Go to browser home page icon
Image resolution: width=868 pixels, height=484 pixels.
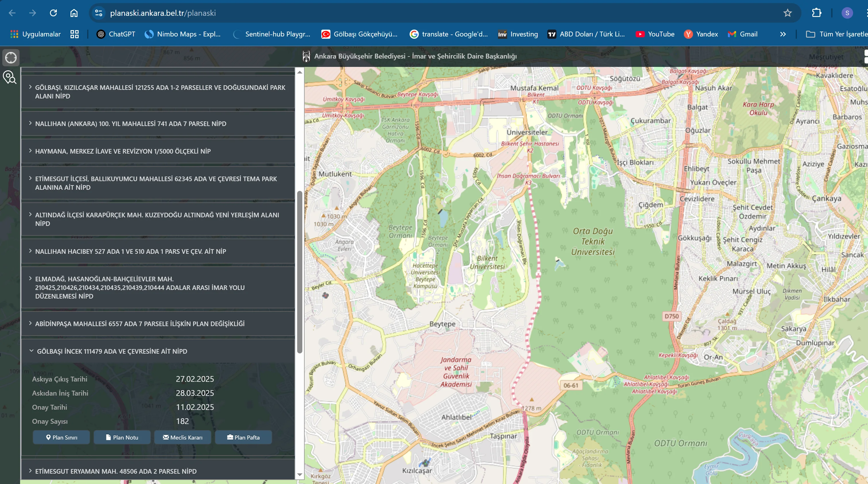pyautogui.click(x=74, y=13)
